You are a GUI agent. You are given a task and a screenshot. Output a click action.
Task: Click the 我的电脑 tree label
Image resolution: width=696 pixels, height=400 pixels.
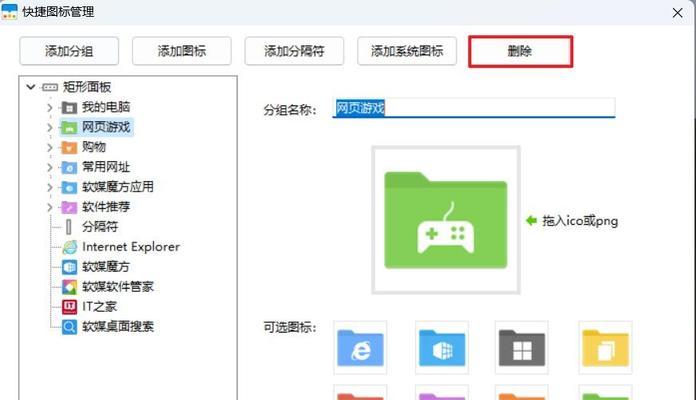(106, 107)
